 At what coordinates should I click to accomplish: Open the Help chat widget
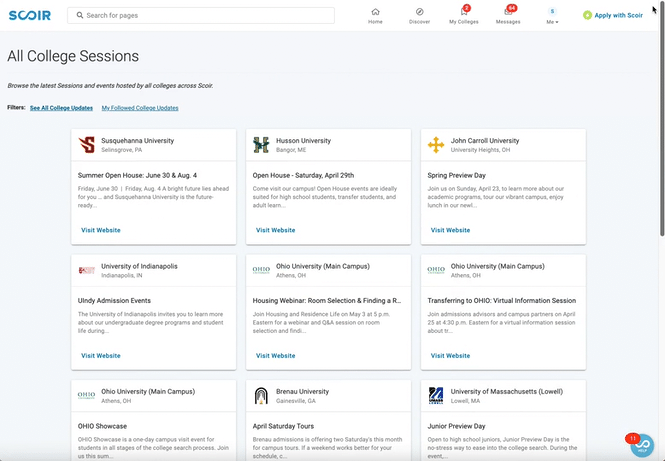point(642,445)
